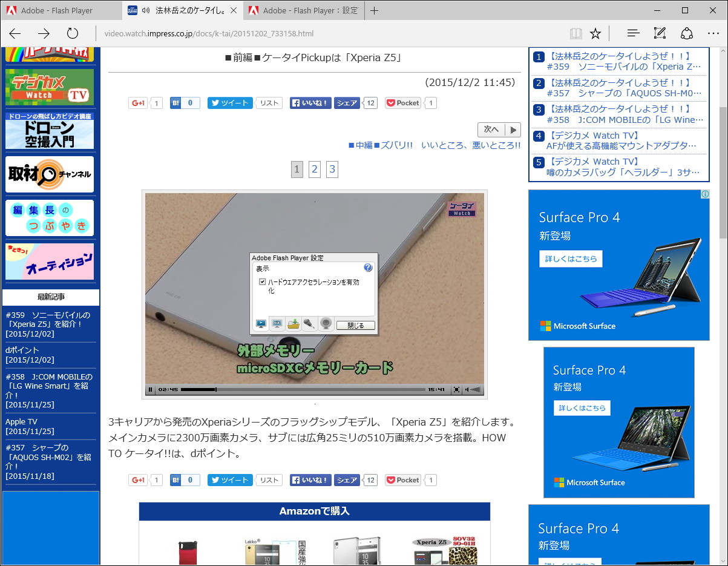Disable the ハードウェアアクセラレーション checkbox
728x566 pixels.
262,281
